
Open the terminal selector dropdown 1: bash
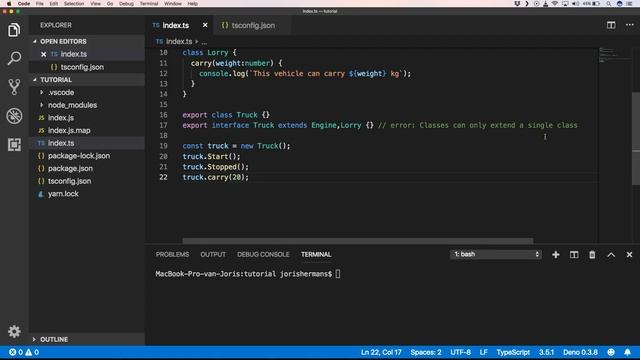point(496,254)
